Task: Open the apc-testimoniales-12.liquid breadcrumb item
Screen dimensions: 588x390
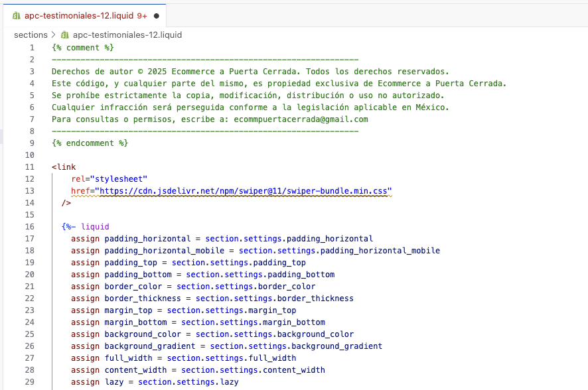Action: click(127, 35)
